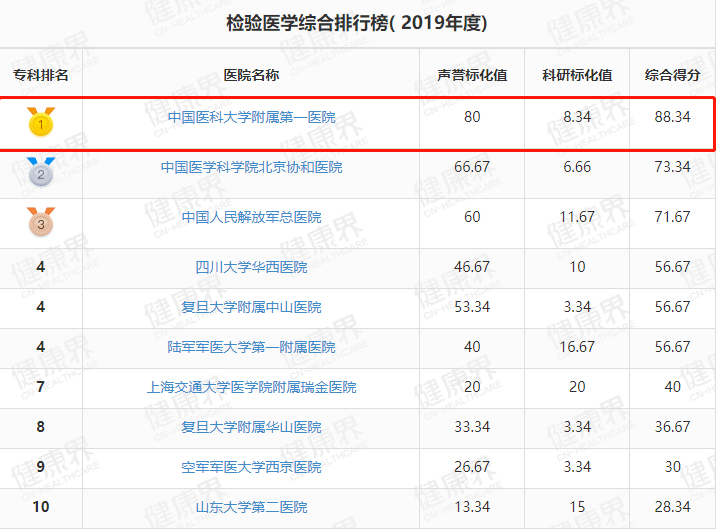This screenshot has width=717, height=530.
Task: Select the 综合得分 value 40 for 瑞金医院
Action: [672, 387]
